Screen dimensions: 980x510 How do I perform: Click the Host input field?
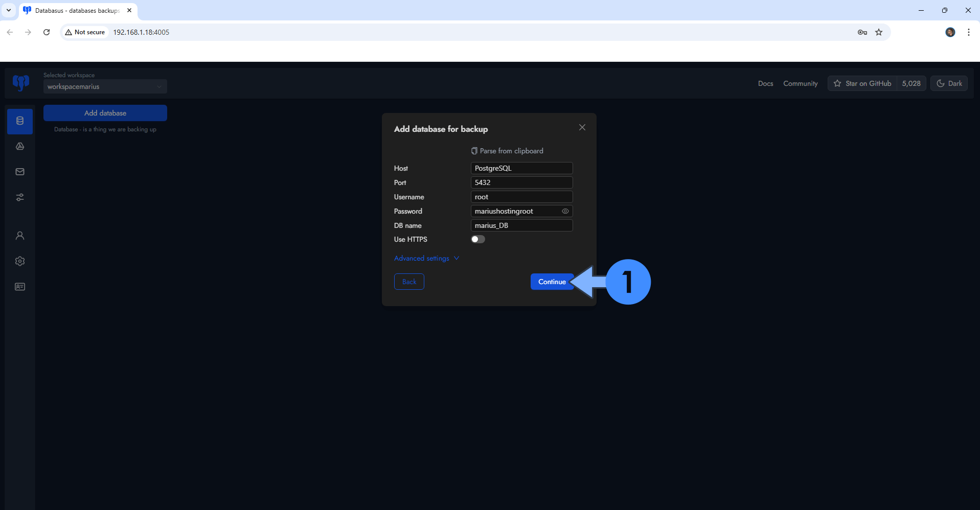coord(521,168)
